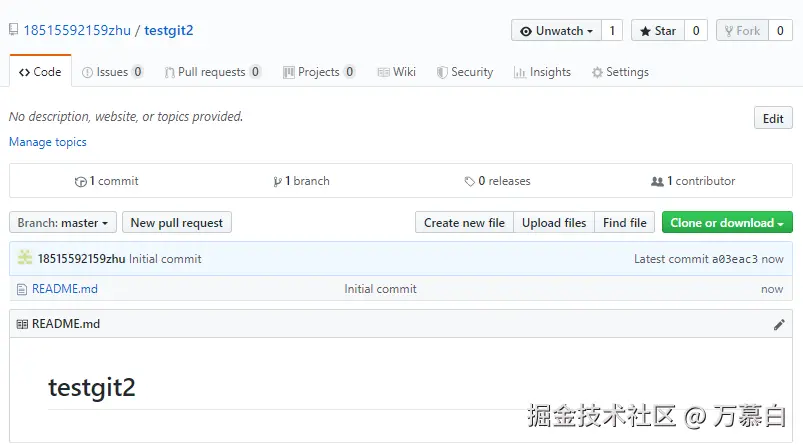
Task: Open the repository Settings tab
Action: coord(620,72)
